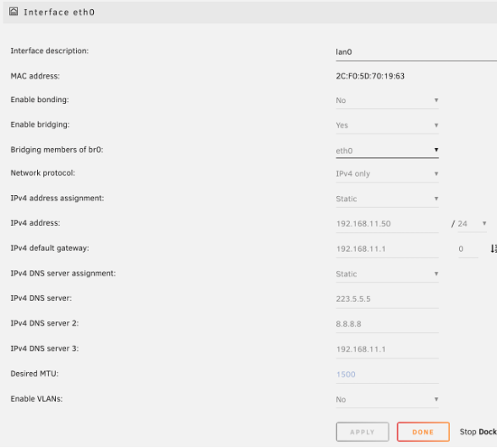Open IPv4 address assignment dropdown

tap(387, 199)
